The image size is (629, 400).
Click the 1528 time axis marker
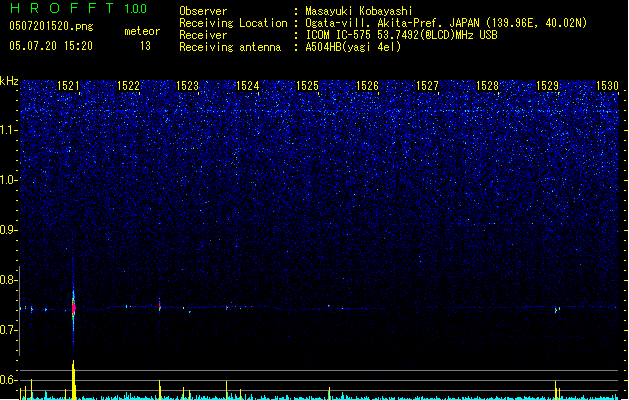point(487,86)
